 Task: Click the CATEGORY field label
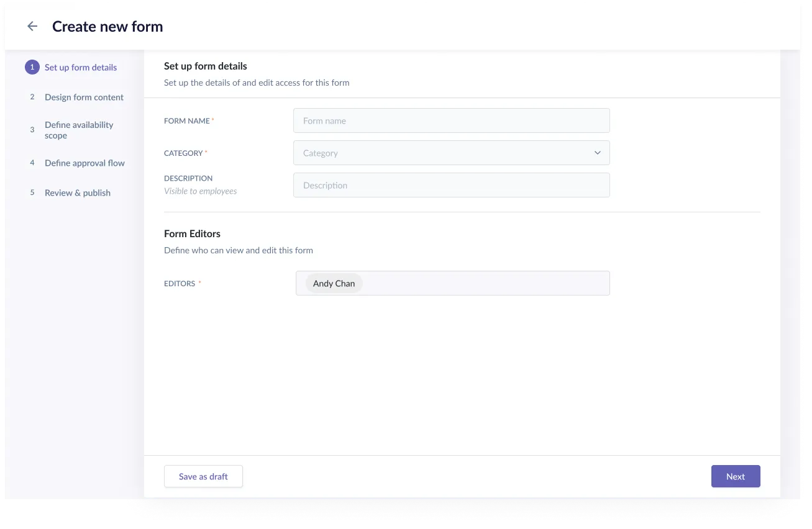184,153
